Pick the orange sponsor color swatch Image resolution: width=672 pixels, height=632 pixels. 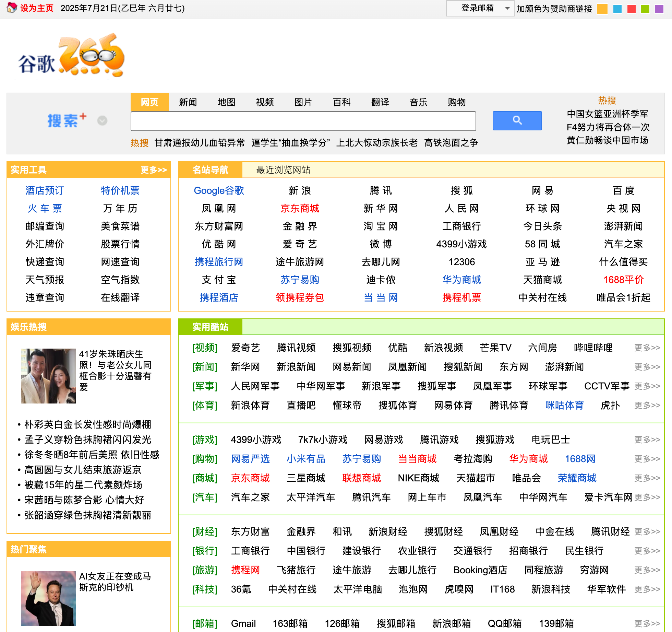click(602, 9)
